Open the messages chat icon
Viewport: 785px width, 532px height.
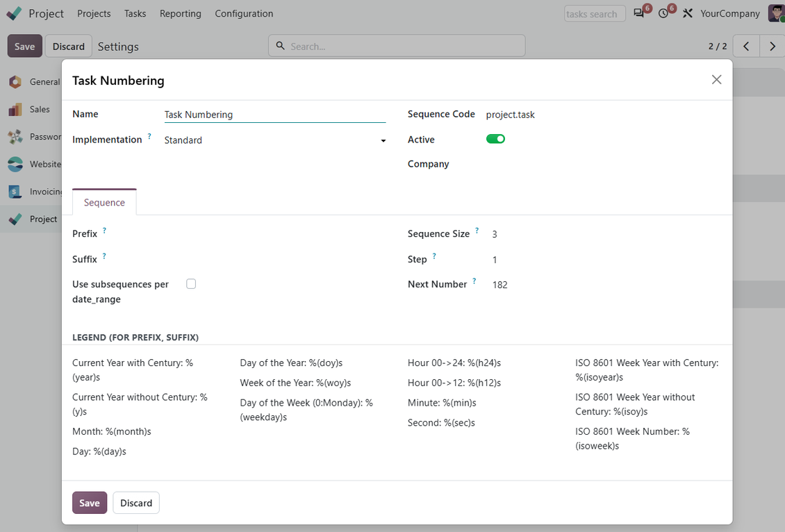pos(639,13)
